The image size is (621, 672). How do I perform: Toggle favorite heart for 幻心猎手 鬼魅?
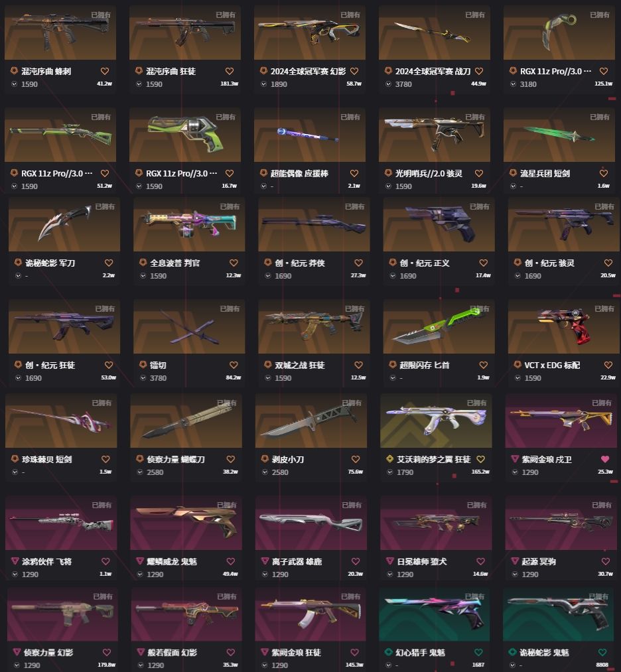pyautogui.click(x=478, y=652)
